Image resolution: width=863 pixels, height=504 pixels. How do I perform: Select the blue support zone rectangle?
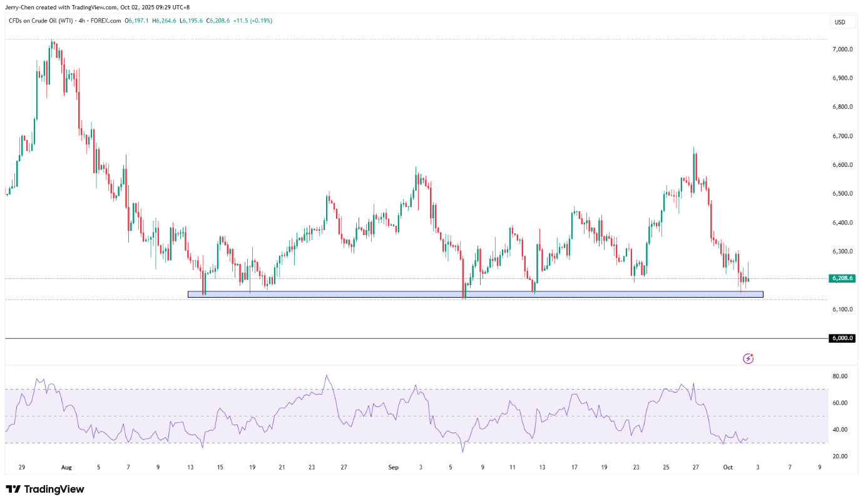tap(476, 294)
